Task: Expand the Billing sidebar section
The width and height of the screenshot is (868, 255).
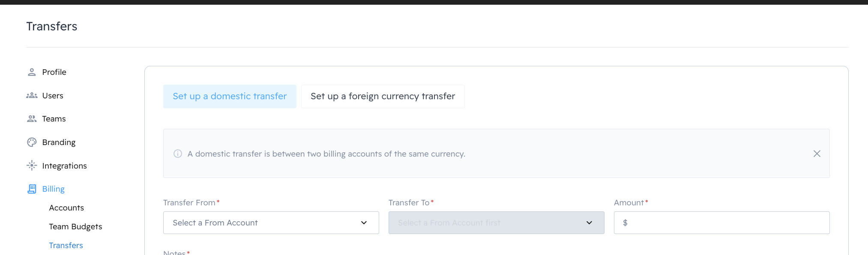Action: coord(53,189)
